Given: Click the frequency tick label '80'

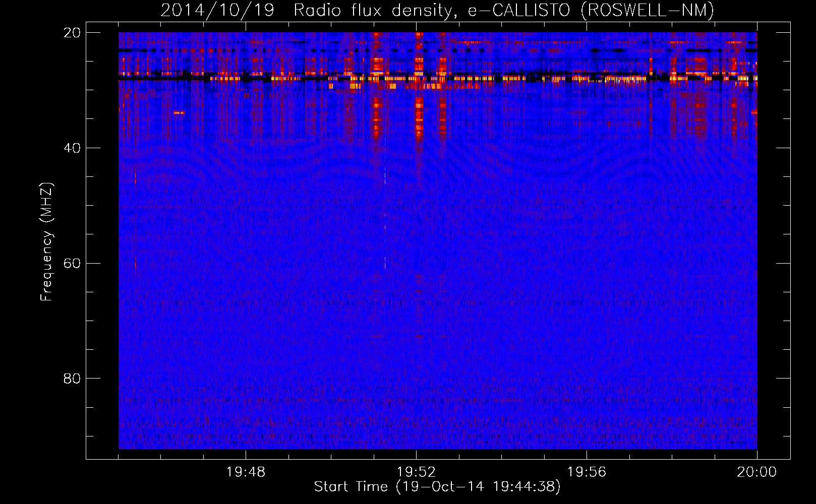Looking at the screenshot, I should click(x=72, y=379).
